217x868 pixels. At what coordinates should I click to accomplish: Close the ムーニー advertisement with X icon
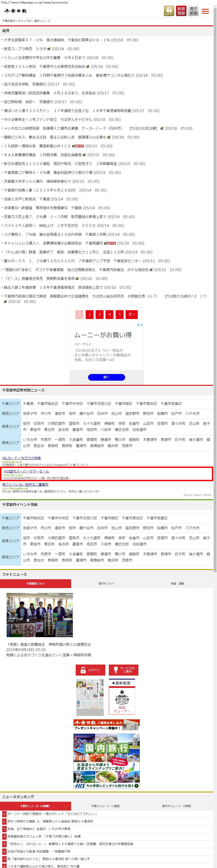[x=142, y=325]
